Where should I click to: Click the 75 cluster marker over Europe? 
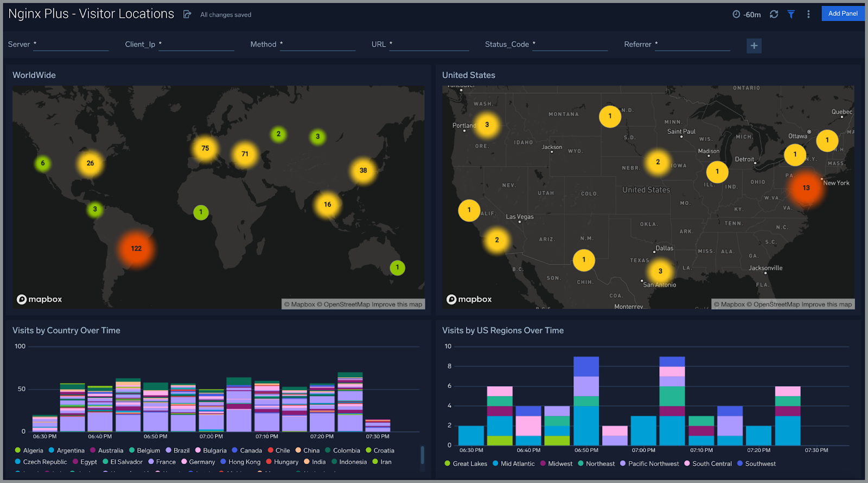click(205, 149)
